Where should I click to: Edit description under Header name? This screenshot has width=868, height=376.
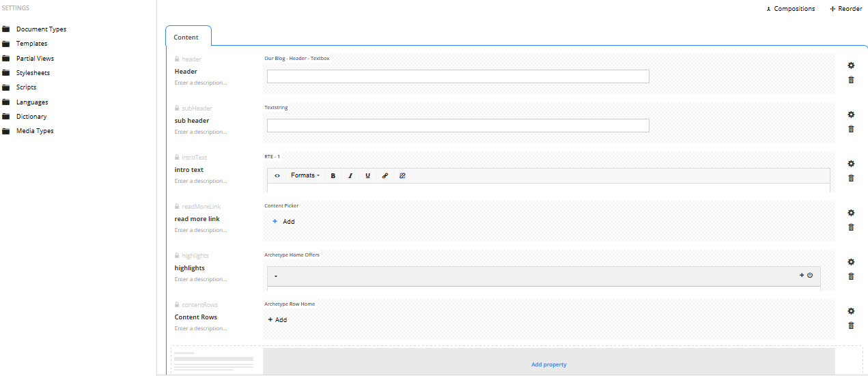(x=201, y=83)
